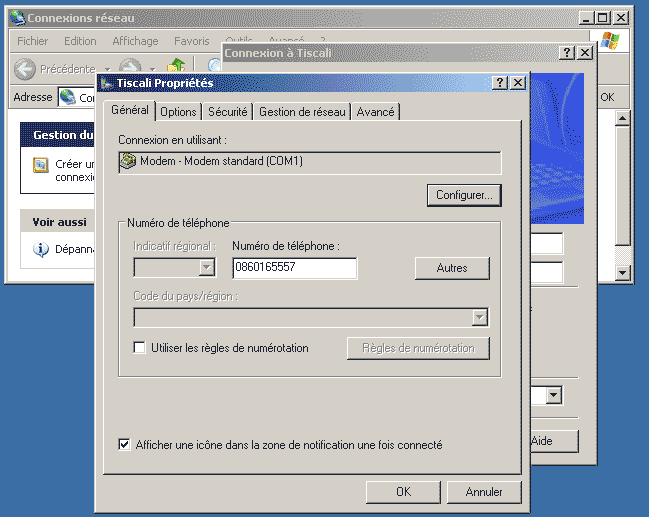This screenshot has height=517, width=649.
Task: Open the Favoris menu
Action: point(192,41)
